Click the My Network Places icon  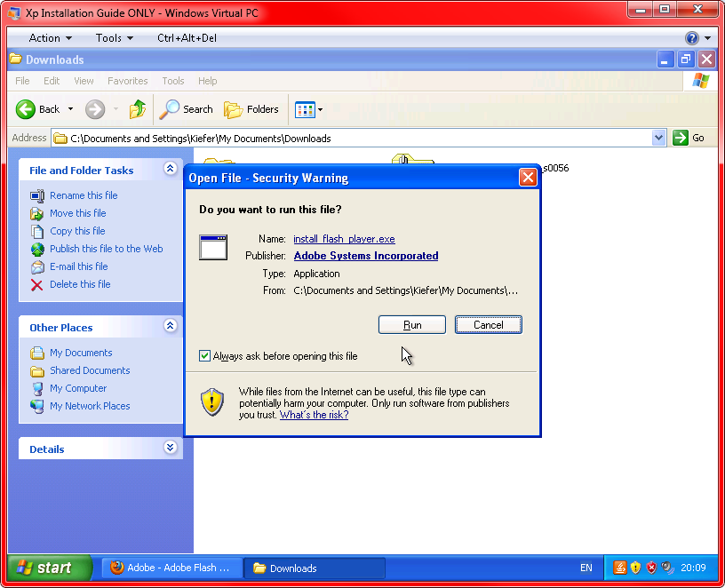click(x=37, y=406)
